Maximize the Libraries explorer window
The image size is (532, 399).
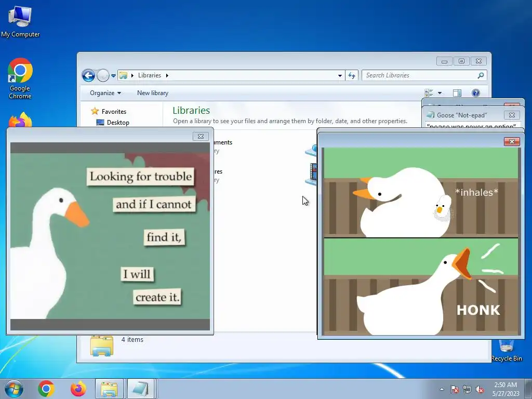tap(461, 61)
